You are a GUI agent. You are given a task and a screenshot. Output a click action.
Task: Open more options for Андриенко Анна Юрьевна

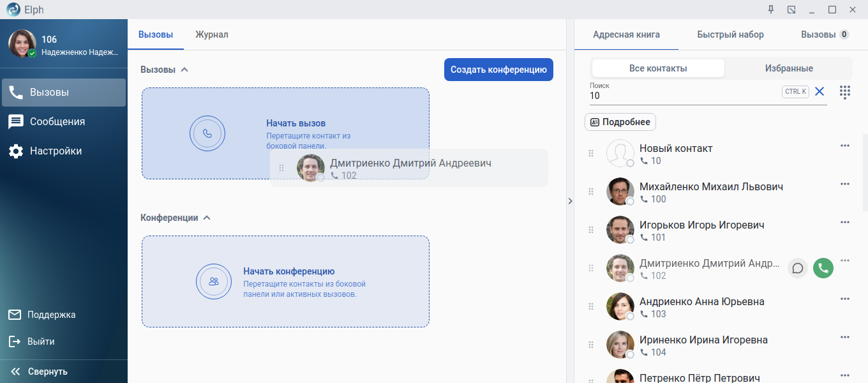tap(845, 299)
